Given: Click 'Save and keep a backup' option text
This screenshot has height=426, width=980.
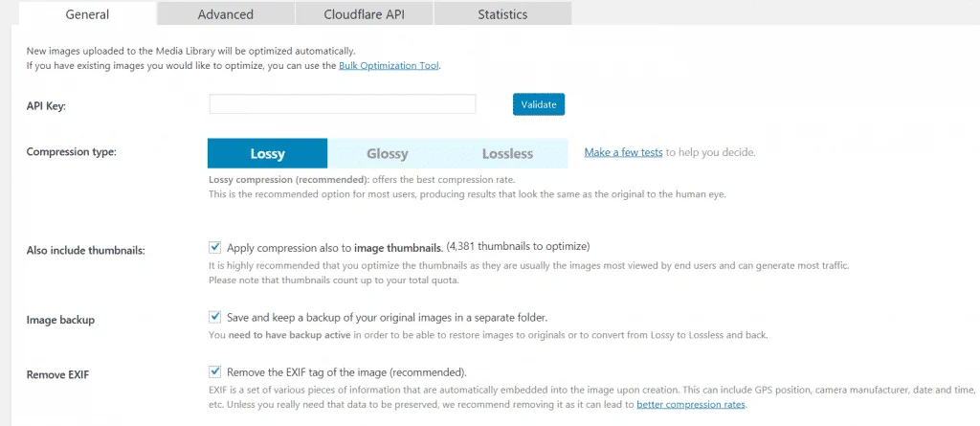Looking at the screenshot, I should pos(388,317).
